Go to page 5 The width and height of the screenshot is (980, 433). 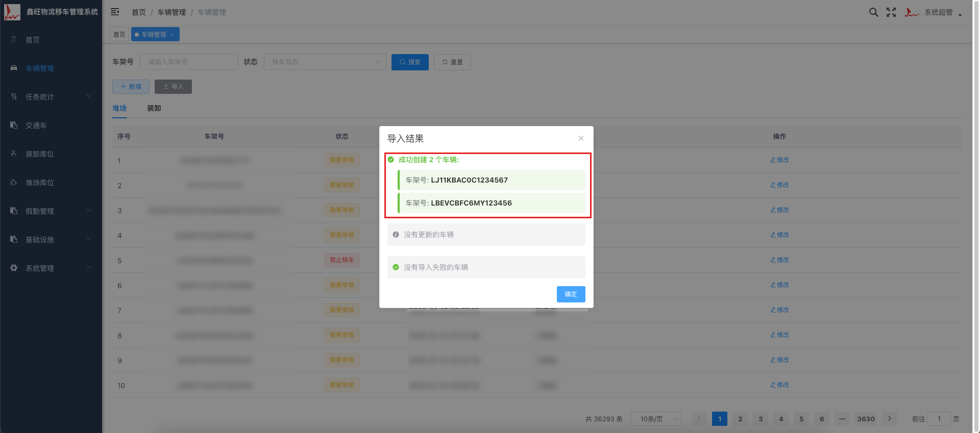tap(801, 419)
